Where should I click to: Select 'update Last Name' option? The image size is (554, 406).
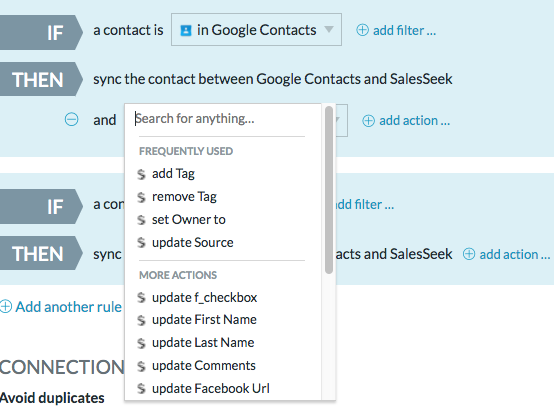[x=203, y=343]
